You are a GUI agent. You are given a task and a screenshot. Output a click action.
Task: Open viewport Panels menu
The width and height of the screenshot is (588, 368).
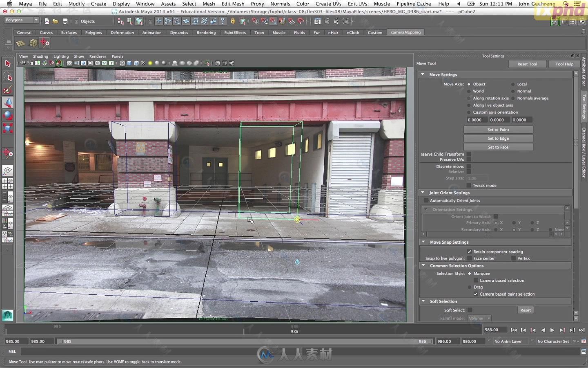click(x=117, y=56)
